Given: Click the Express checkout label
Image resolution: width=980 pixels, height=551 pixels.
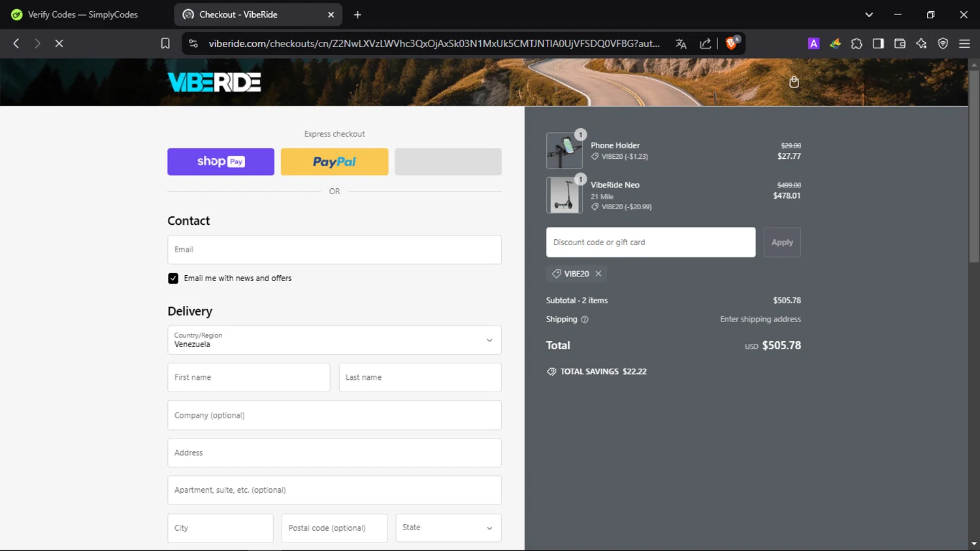Looking at the screenshot, I should [x=335, y=134].
